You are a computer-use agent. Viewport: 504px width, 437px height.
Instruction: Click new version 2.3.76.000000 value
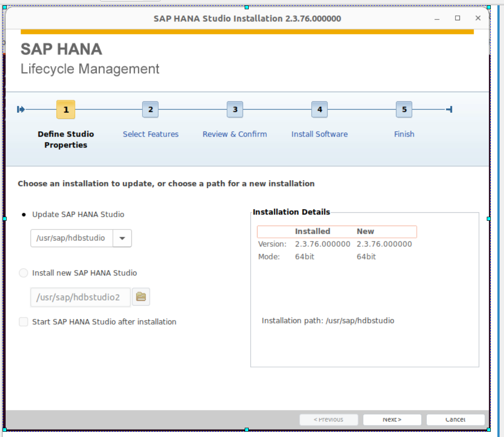384,244
